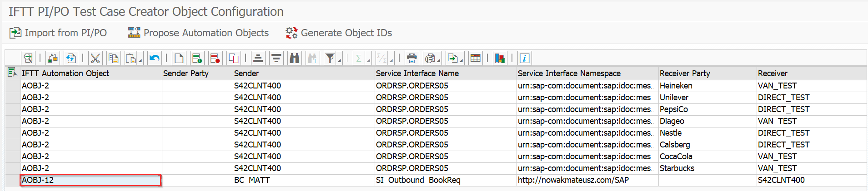This screenshot has width=868, height=191.
Task: Click the Find binoculars icon
Action: tap(295, 58)
